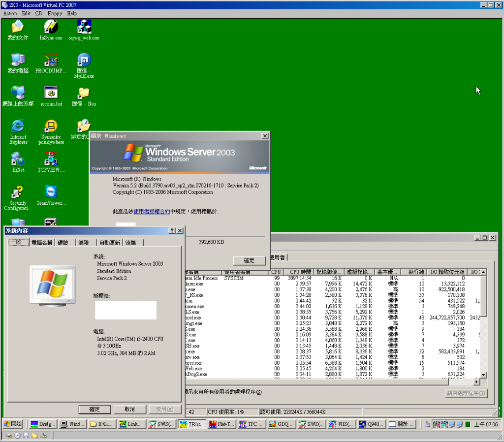Open the 捷徑 - Neo folder shortcut
This screenshot has height=442, width=504.
pyautogui.click(x=84, y=96)
